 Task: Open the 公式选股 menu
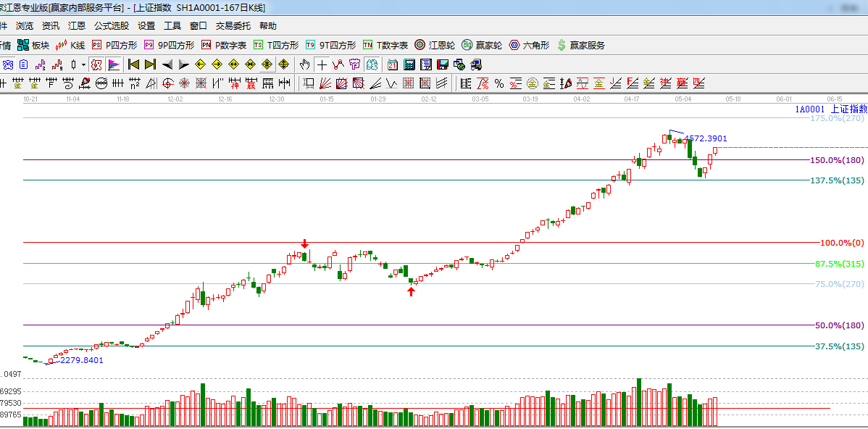click(x=112, y=25)
